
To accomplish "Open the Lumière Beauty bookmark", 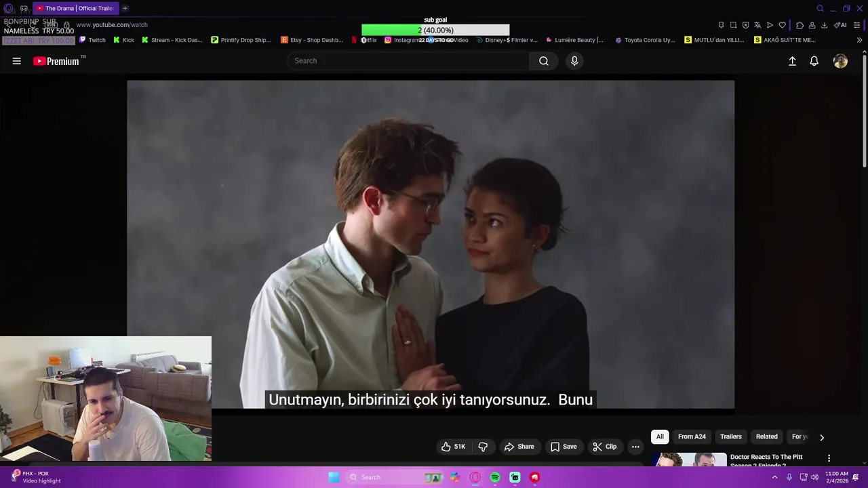I will click(x=574, y=40).
